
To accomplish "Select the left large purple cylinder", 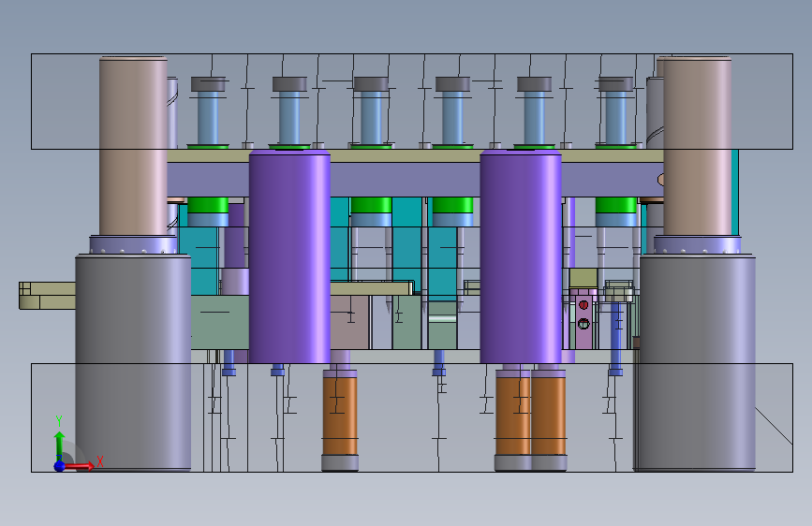I will 289,256.
